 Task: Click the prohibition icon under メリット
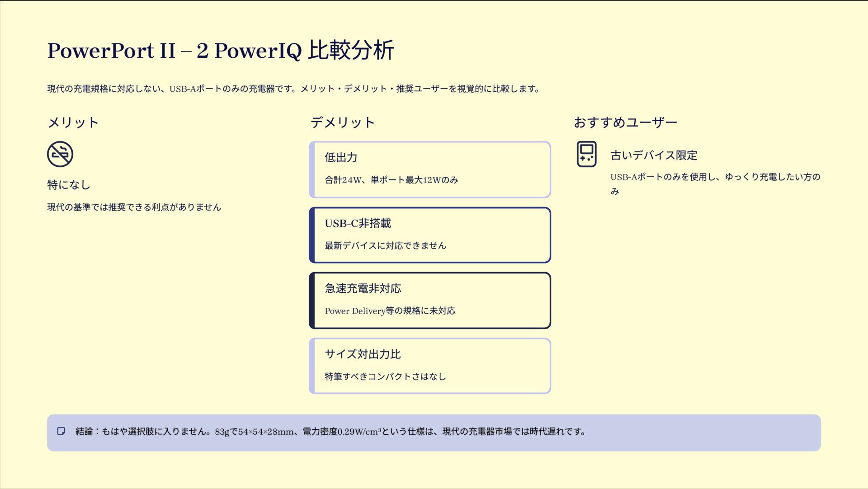tap(59, 154)
